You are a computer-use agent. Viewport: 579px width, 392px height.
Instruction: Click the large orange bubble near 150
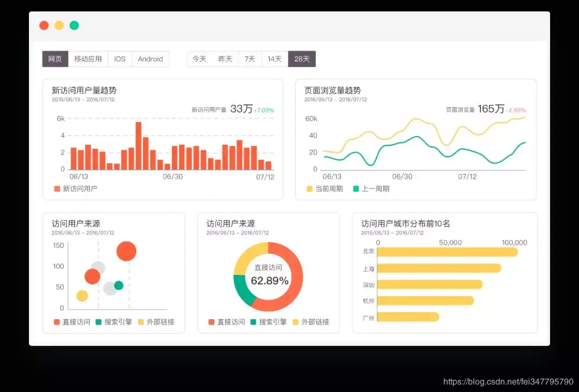coord(127,251)
